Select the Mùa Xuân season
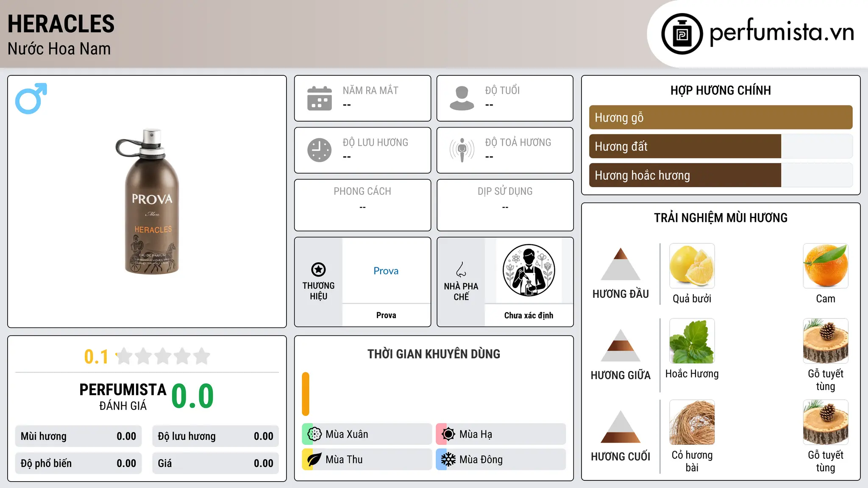Screen dimensions: 868x488 coord(367,434)
